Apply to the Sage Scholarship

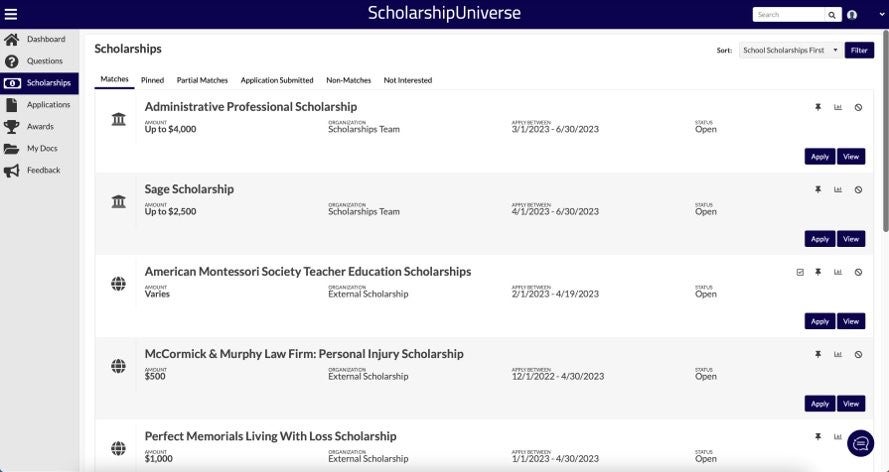click(x=819, y=239)
